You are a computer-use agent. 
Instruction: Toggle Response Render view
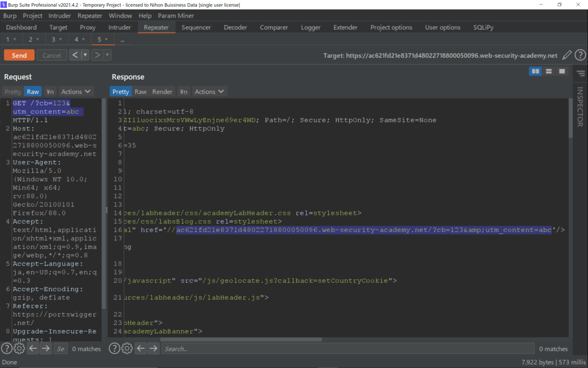click(162, 92)
